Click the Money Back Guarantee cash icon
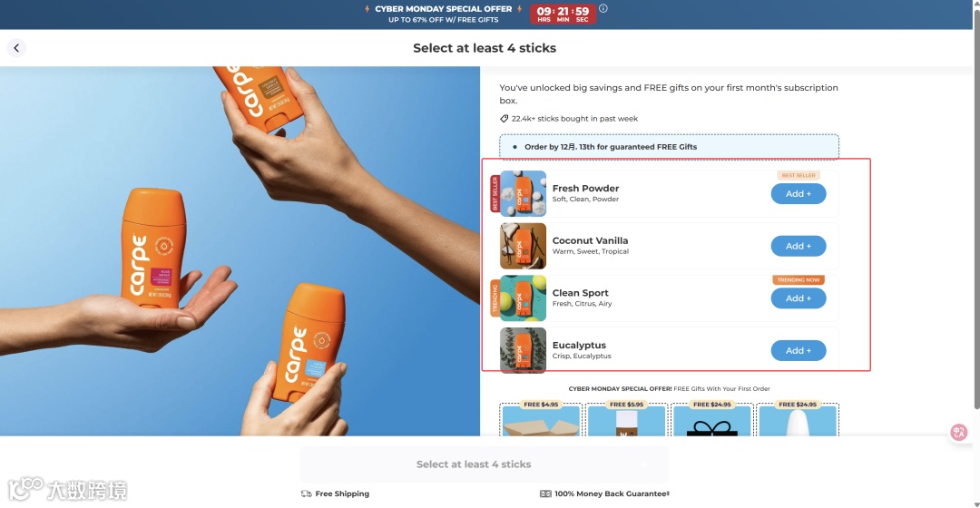Viewport: 980px width, 508px height. tap(545, 493)
